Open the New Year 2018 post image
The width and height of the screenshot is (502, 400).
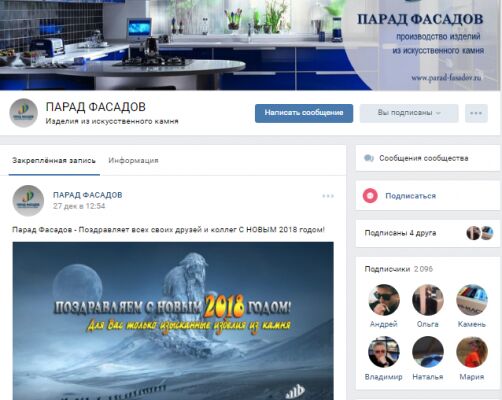click(173, 321)
